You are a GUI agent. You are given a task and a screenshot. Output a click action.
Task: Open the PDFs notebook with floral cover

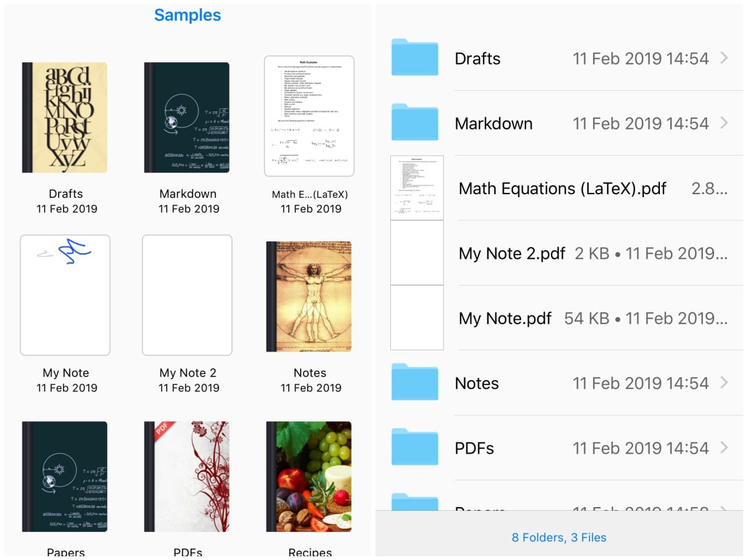pos(187,476)
